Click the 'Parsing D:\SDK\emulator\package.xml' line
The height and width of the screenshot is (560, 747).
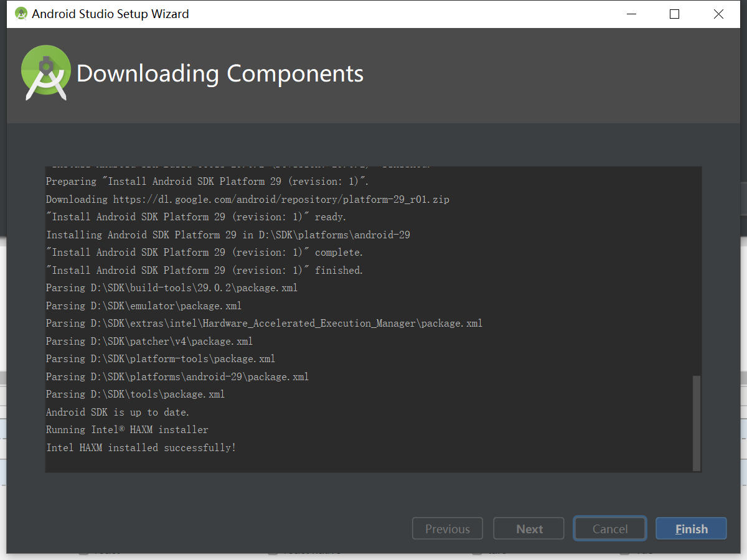tap(144, 306)
